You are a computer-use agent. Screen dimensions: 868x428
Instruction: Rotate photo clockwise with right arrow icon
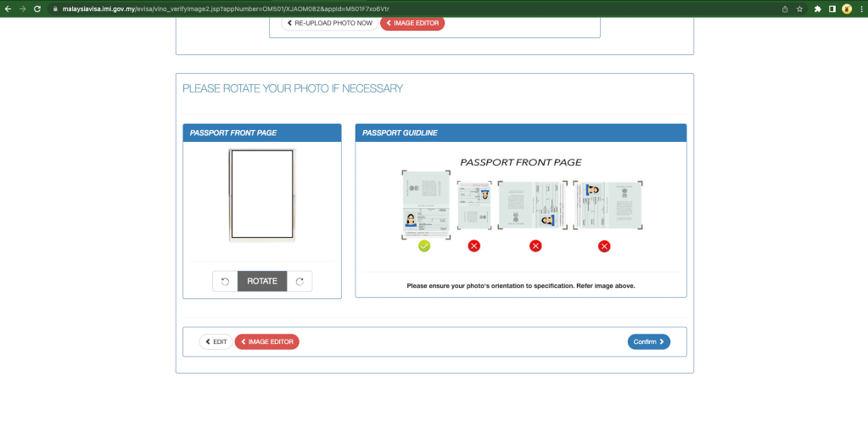(300, 281)
